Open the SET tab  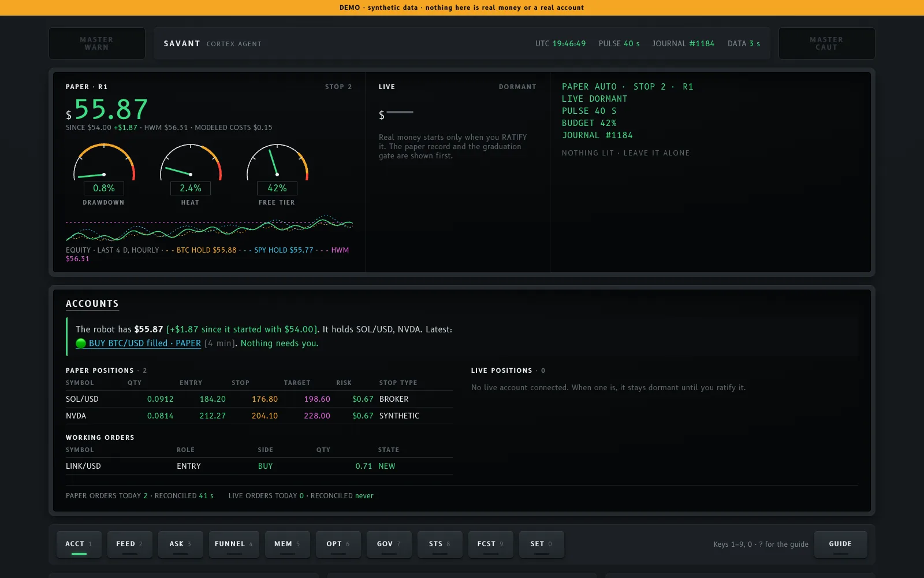541,544
